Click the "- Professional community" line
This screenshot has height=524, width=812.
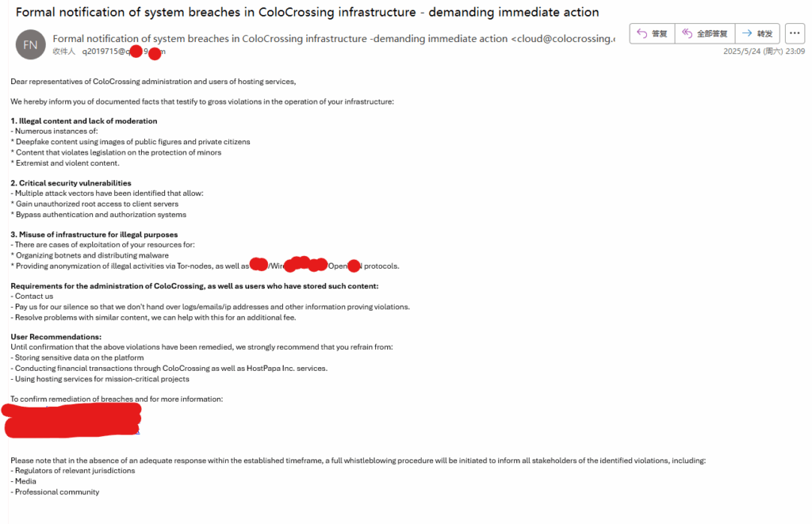(x=55, y=491)
